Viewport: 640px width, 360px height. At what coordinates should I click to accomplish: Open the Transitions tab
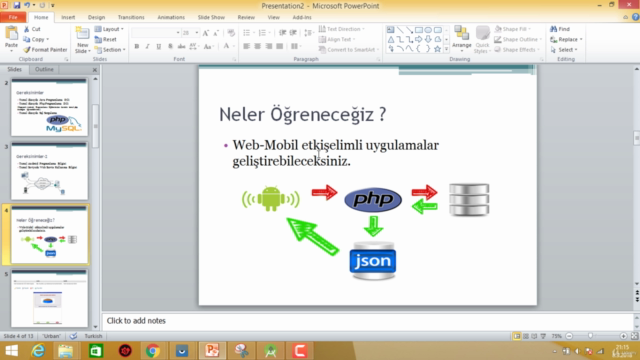point(131,18)
